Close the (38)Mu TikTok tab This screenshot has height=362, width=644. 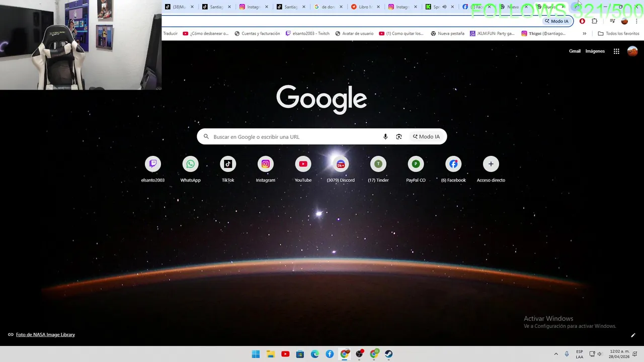point(192,7)
